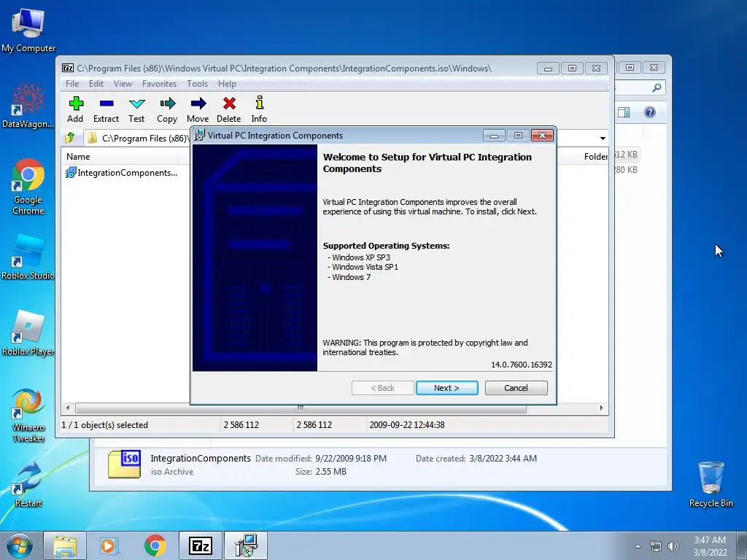Toggle the Explorer preview pane icon

click(x=624, y=112)
